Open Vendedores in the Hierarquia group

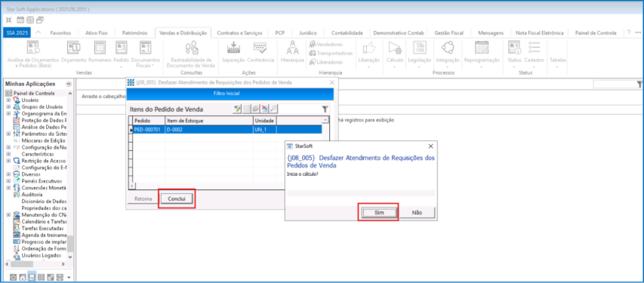click(326, 45)
